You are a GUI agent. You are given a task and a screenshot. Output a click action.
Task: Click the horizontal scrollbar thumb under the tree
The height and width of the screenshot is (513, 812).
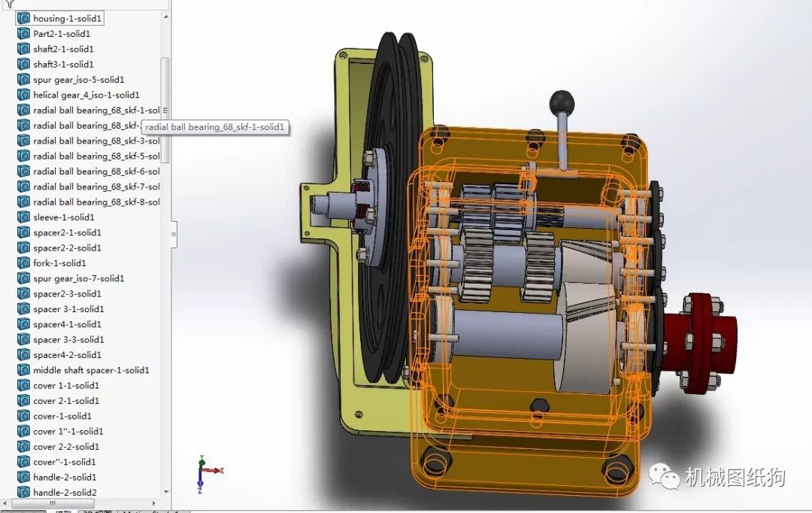click(53, 503)
